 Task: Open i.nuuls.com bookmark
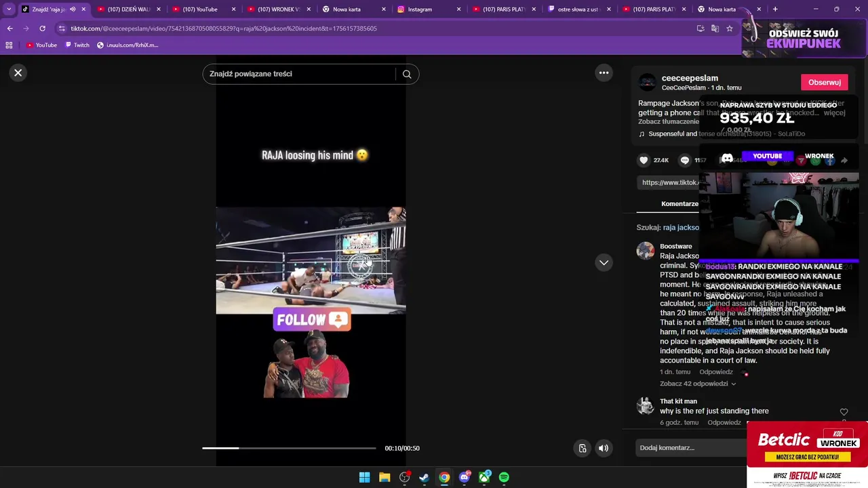(x=127, y=45)
